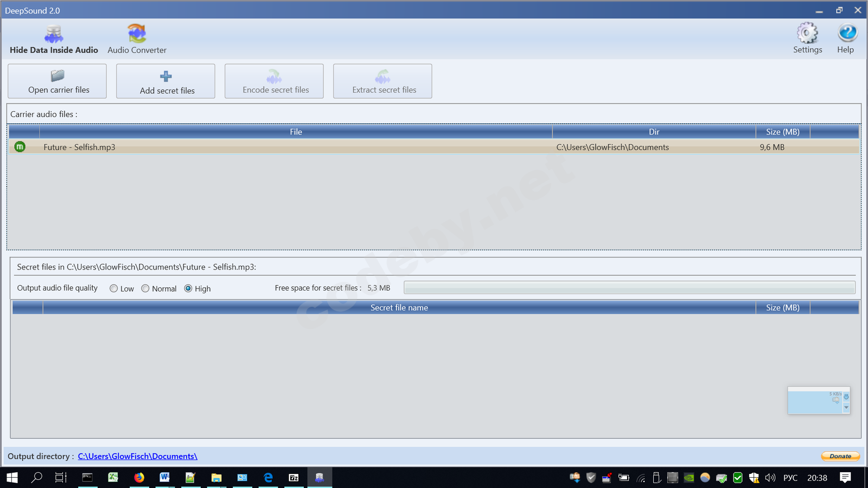Expand the speed widget dropdown arrow

[846, 407]
